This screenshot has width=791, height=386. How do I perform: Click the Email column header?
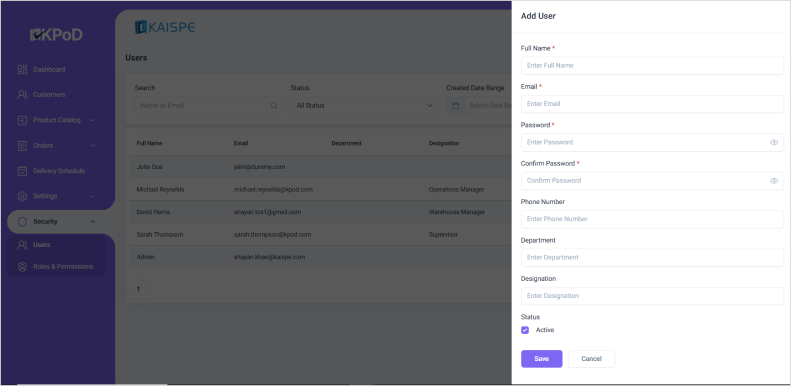click(x=241, y=143)
